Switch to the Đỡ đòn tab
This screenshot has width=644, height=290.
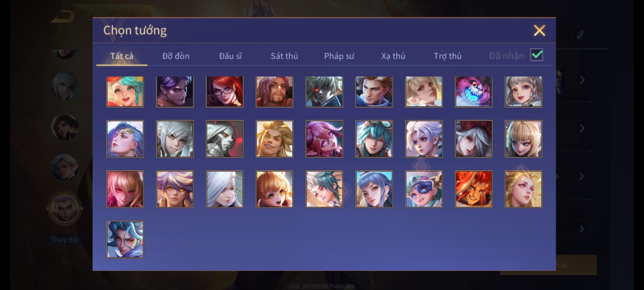tap(176, 56)
